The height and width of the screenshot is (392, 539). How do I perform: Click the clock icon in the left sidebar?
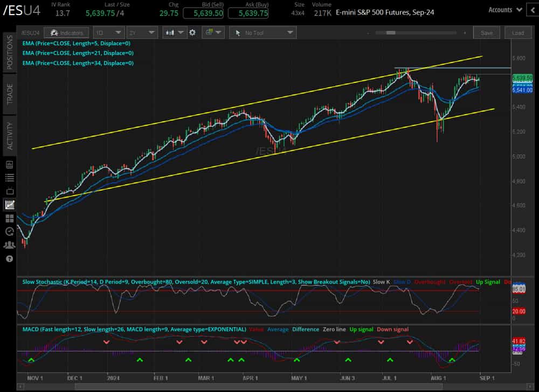(x=9, y=232)
